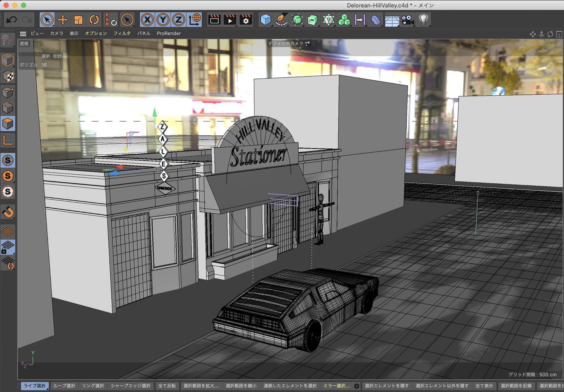This screenshot has width=564, height=392.
Task: Click ループ選択 button
Action: tap(64, 386)
